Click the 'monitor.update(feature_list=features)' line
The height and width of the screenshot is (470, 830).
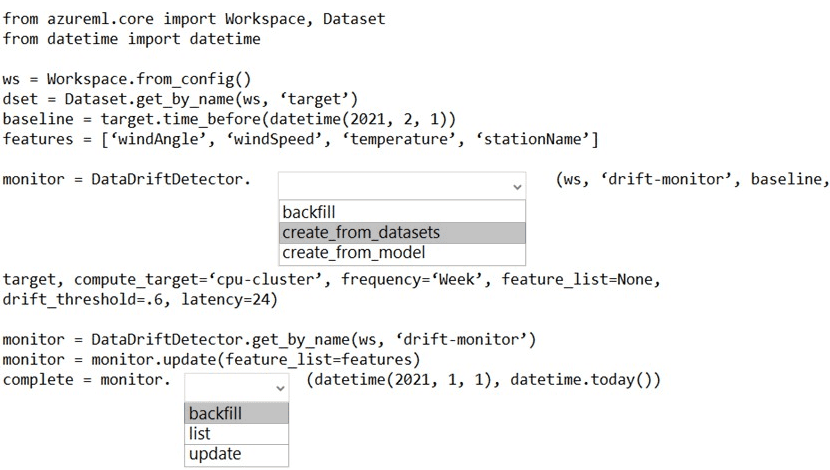point(211,359)
